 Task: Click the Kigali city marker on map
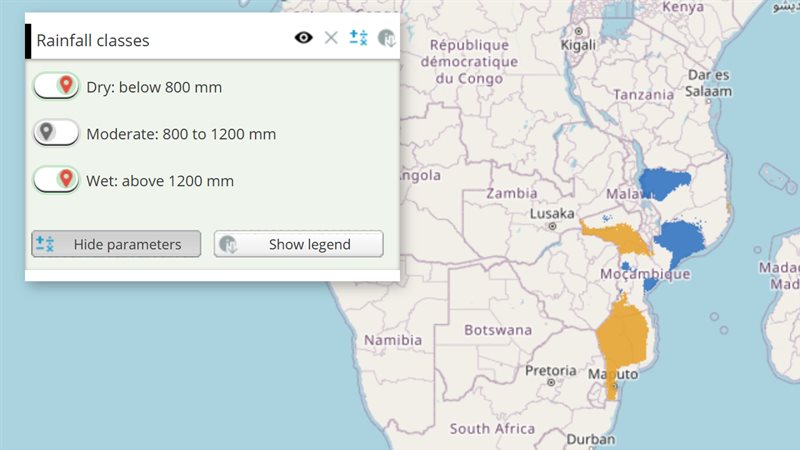[x=579, y=31]
